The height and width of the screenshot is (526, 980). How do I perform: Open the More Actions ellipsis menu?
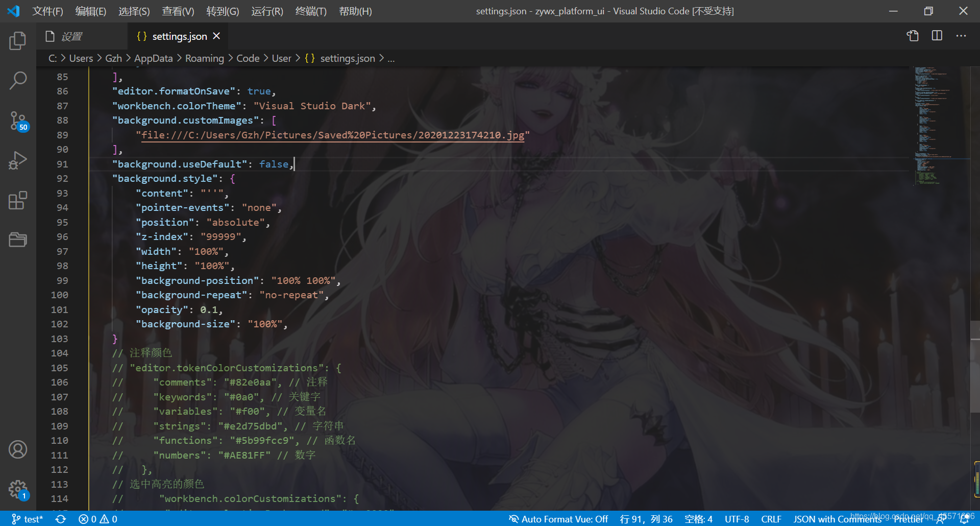point(961,36)
